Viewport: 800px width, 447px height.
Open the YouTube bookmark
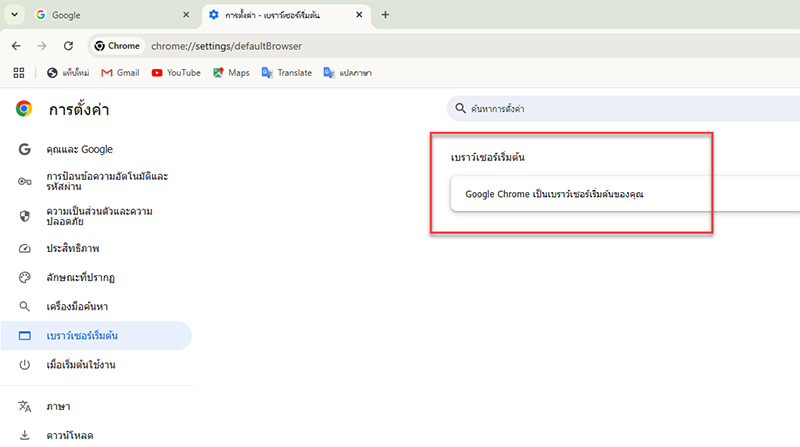(176, 73)
